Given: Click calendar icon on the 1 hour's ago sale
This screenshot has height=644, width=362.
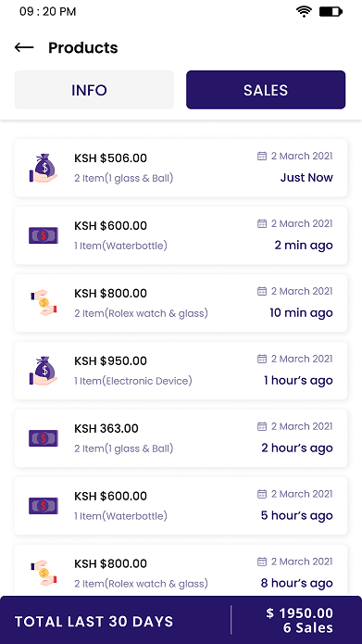Looking at the screenshot, I should click(262, 359).
